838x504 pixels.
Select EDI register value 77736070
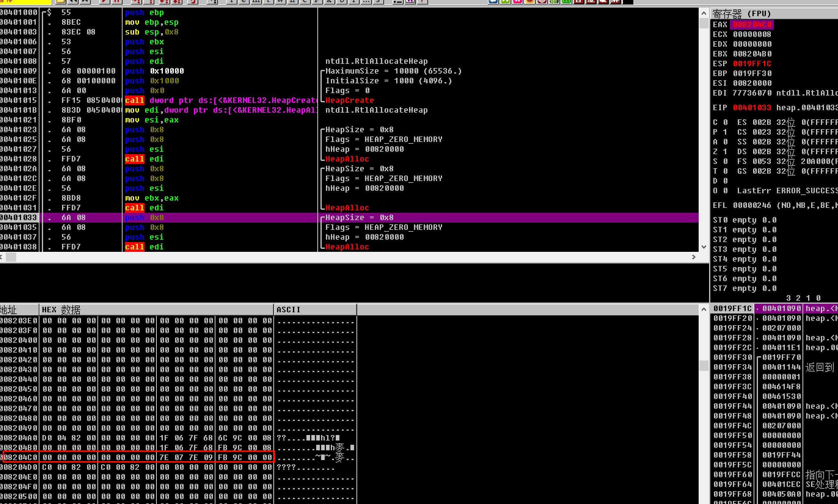(x=752, y=93)
